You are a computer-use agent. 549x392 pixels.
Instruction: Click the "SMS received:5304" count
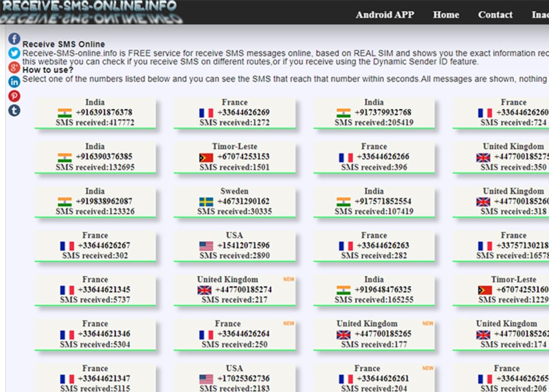click(95, 344)
